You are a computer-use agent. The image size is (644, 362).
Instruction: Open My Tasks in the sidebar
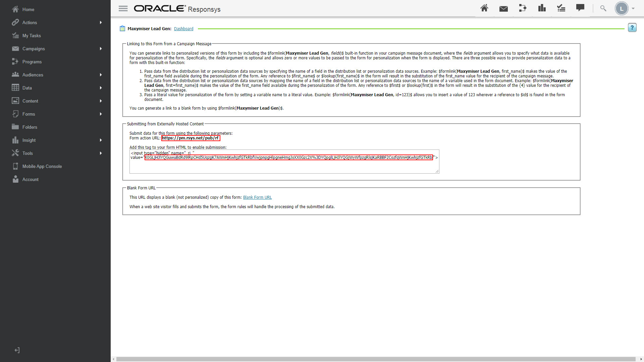tap(32, 36)
